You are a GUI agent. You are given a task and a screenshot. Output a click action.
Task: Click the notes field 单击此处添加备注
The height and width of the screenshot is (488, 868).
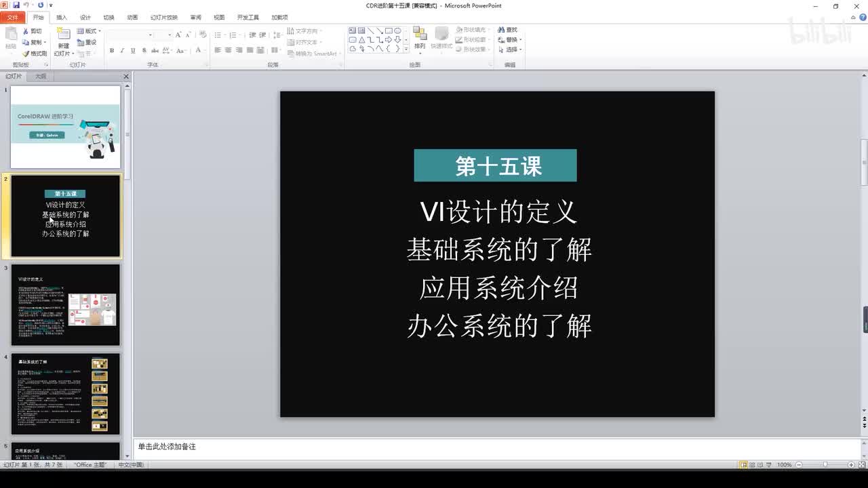point(497,447)
